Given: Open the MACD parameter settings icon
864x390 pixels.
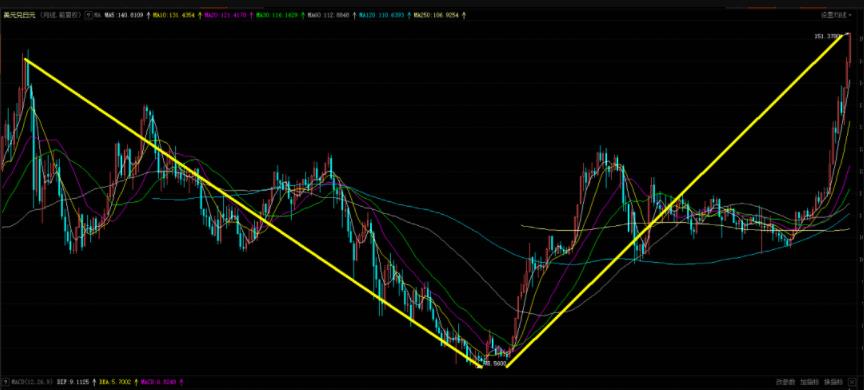Looking at the screenshot, I should point(6,381).
